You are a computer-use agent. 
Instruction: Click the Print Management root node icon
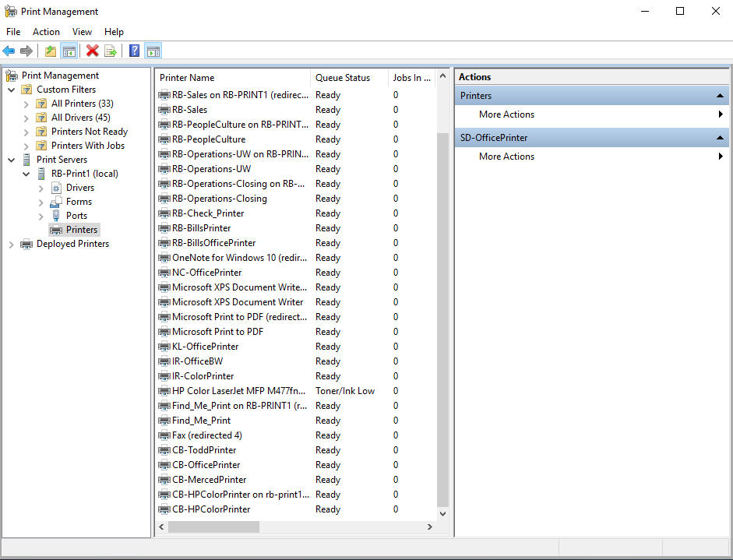click(11, 76)
